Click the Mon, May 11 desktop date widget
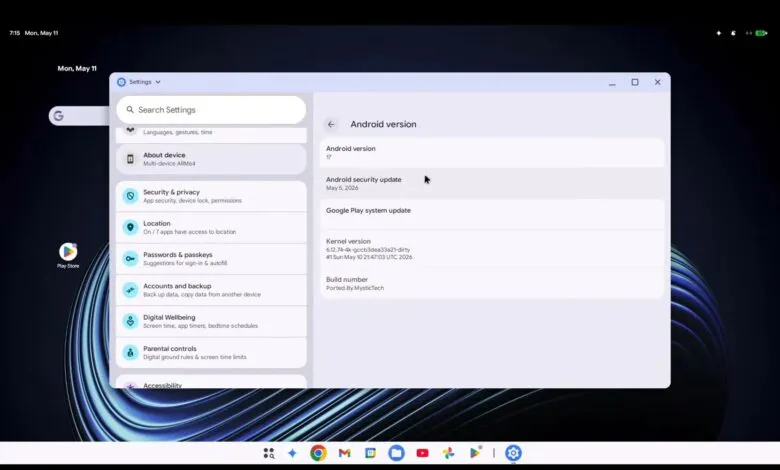Screen dimensions: 780x470 coord(77,69)
